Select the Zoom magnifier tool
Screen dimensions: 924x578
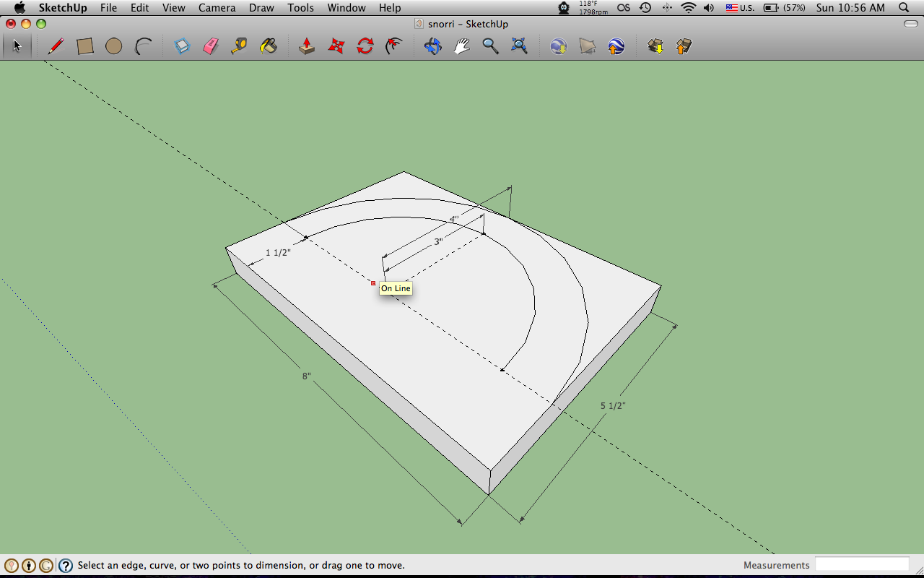coord(491,46)
